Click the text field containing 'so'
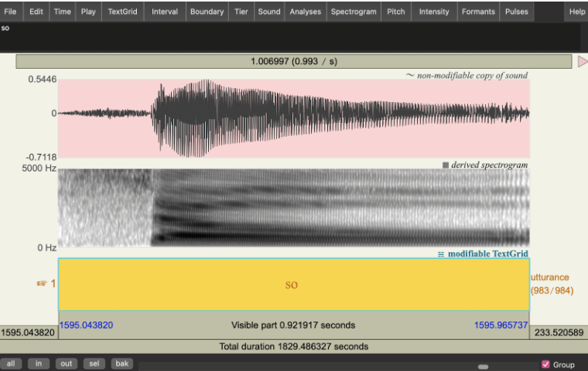 click(290, 36)
